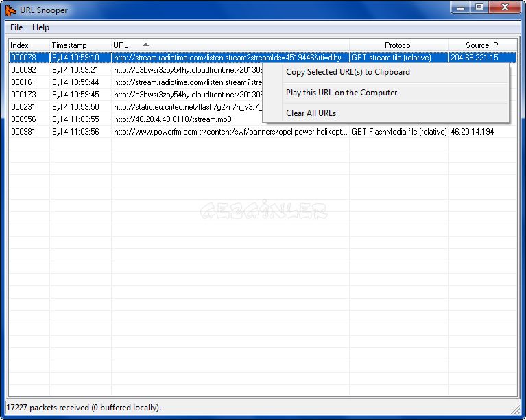Sort by the Protocol column header
The image size is (526, 420).
click(x=398, y=45)
